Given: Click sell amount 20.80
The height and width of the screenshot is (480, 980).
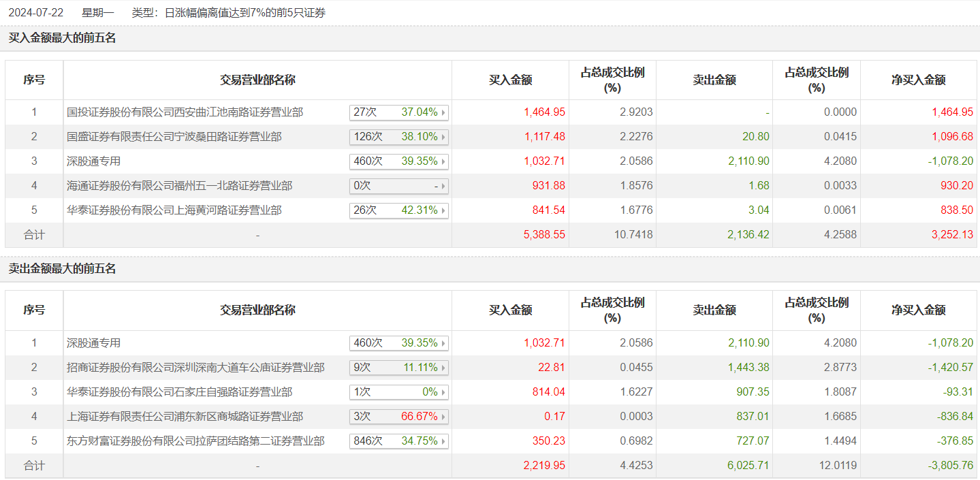Looking at the screenshot, I should pos(757,137).
